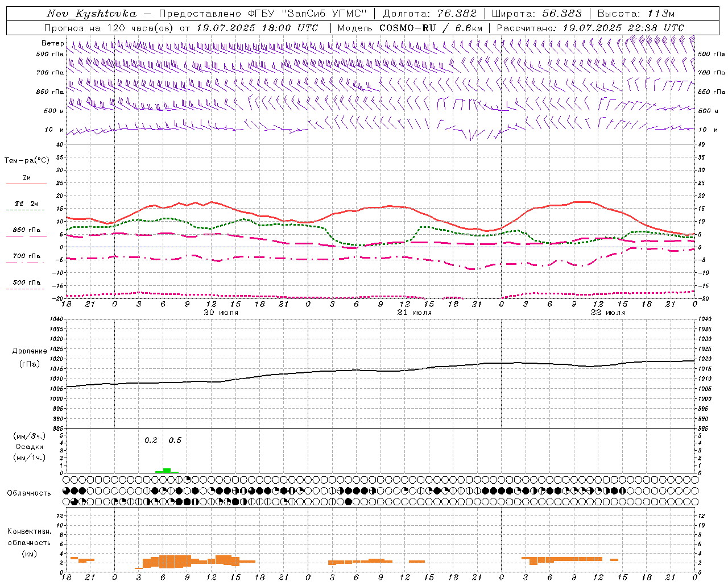728x582 pixels.
Task: Click the 700 гПа temperature legend entry
Action: (26, 256)
